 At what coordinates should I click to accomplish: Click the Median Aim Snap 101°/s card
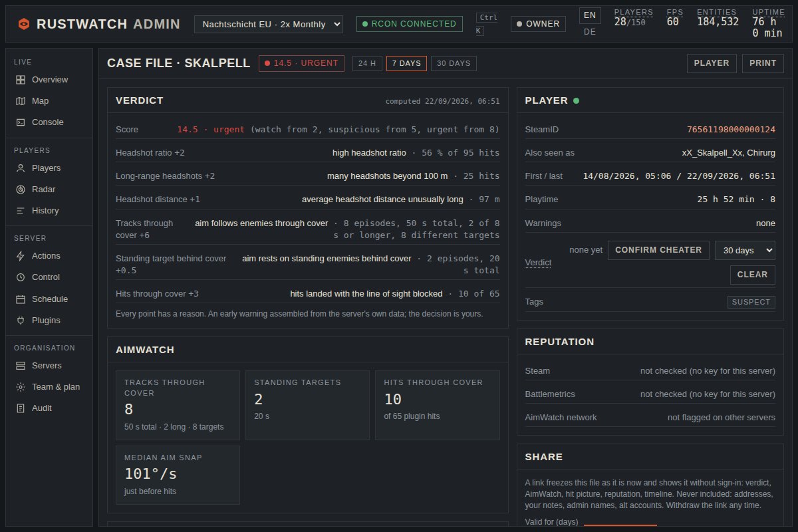pyautogui.click(x=178, y=475)
